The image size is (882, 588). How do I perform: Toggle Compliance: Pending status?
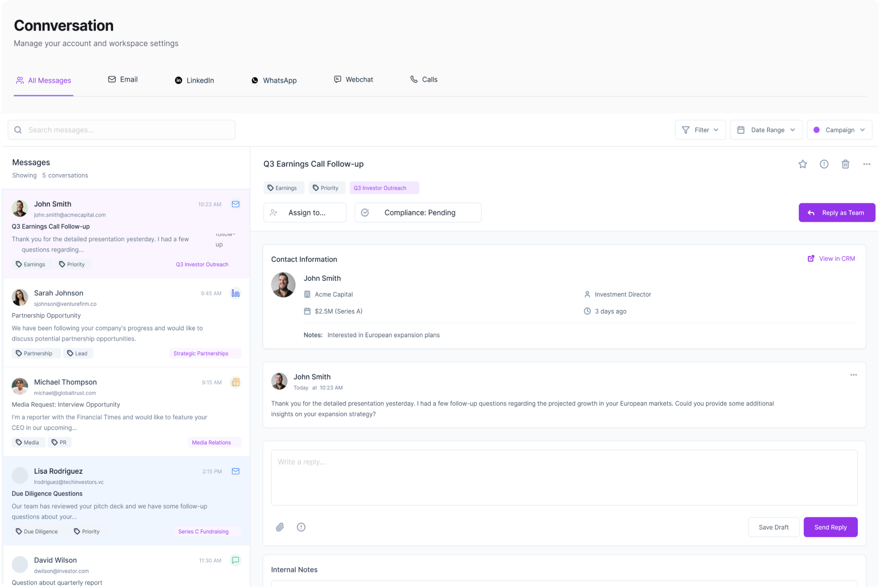(x=417, y=212)
